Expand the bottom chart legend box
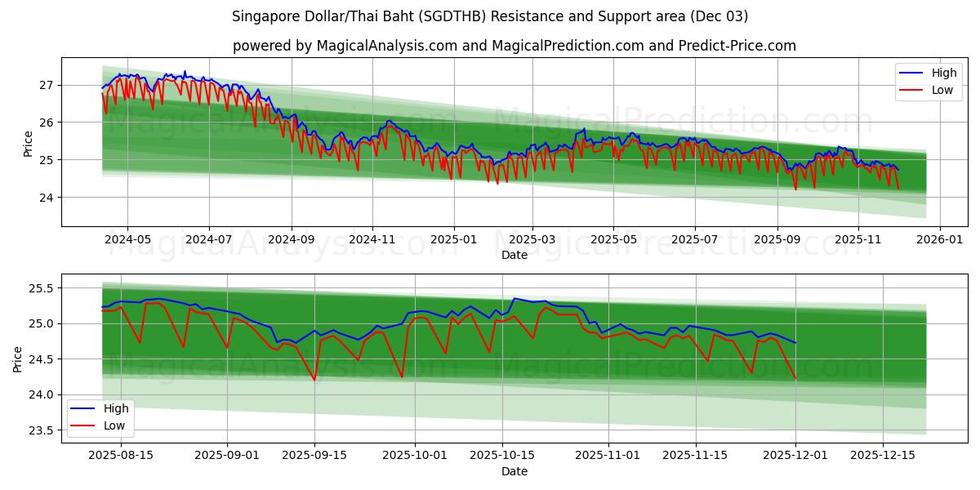The height and width of the screenshot is (490, 980). 103,416
